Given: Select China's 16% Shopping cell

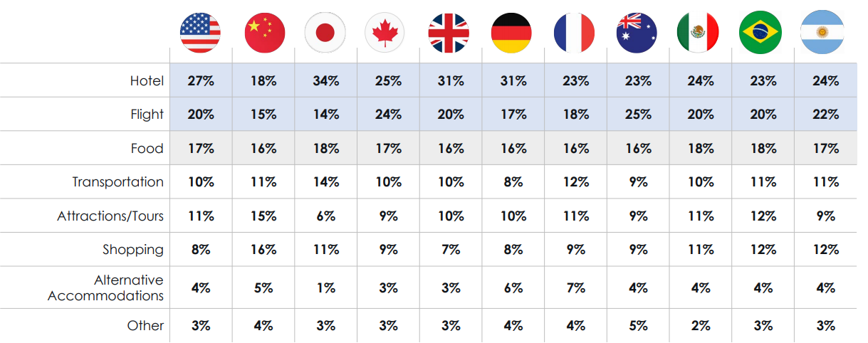Looking at the screenshot, I should tap(263, 250).
